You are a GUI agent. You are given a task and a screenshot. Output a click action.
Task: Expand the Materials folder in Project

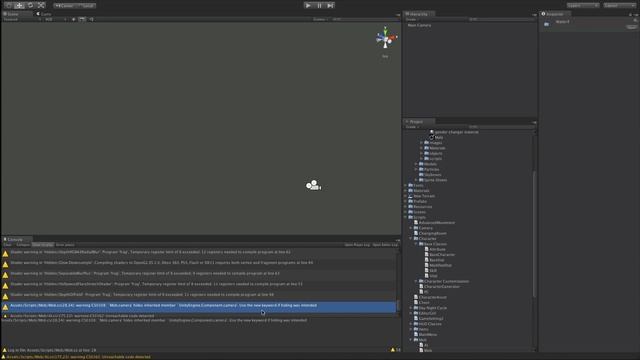click(x=406, y=191)
